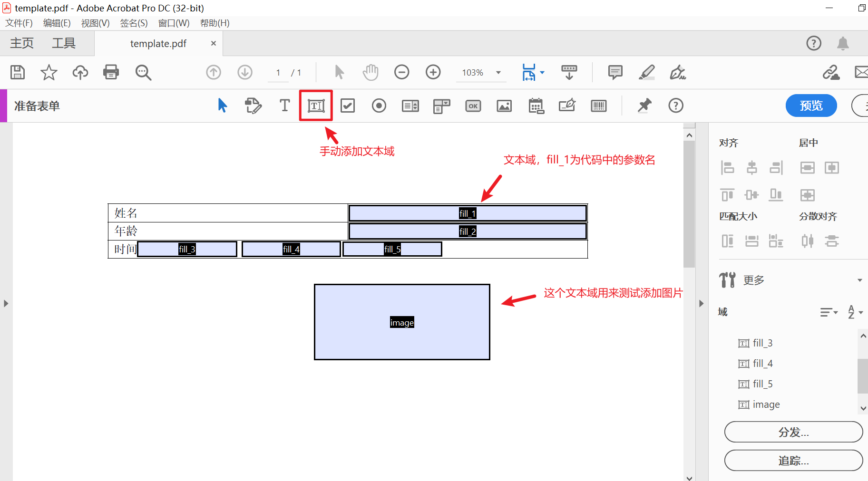Open the zoom level dropdown showing 103%
Image resolution: width=868 pixels, height=481 pixels.
[x=498, y=72]
